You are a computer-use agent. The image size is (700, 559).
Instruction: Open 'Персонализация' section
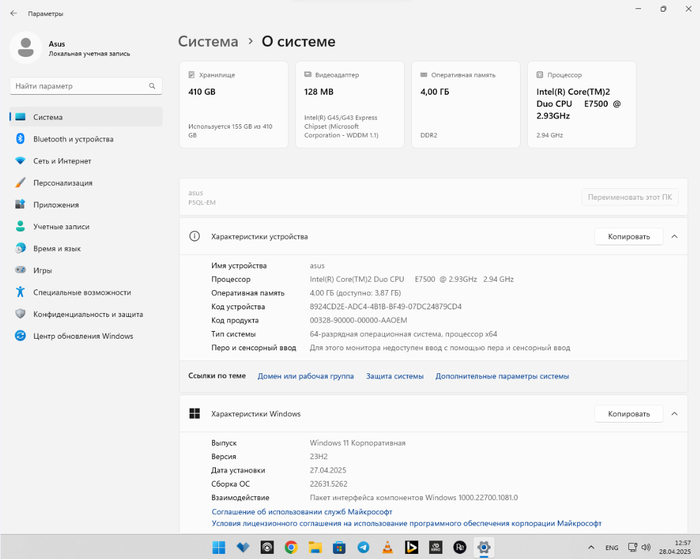coord(86,183)
